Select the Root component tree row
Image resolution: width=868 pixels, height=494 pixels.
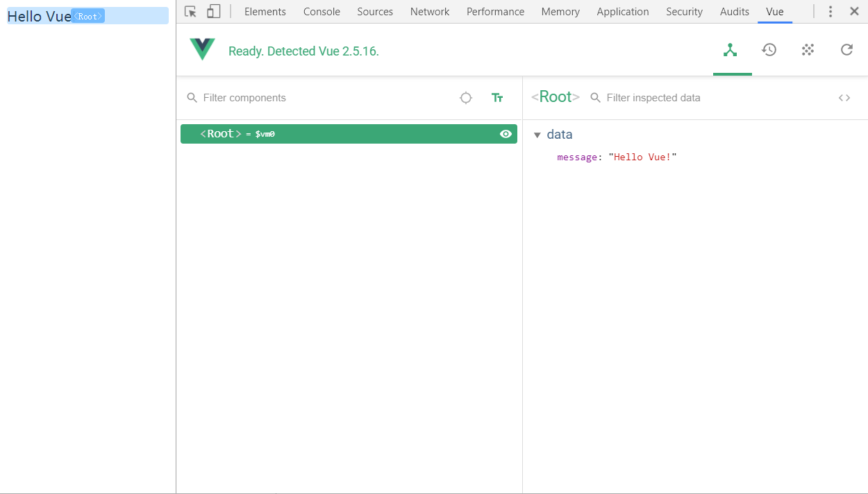coord(349,134)
